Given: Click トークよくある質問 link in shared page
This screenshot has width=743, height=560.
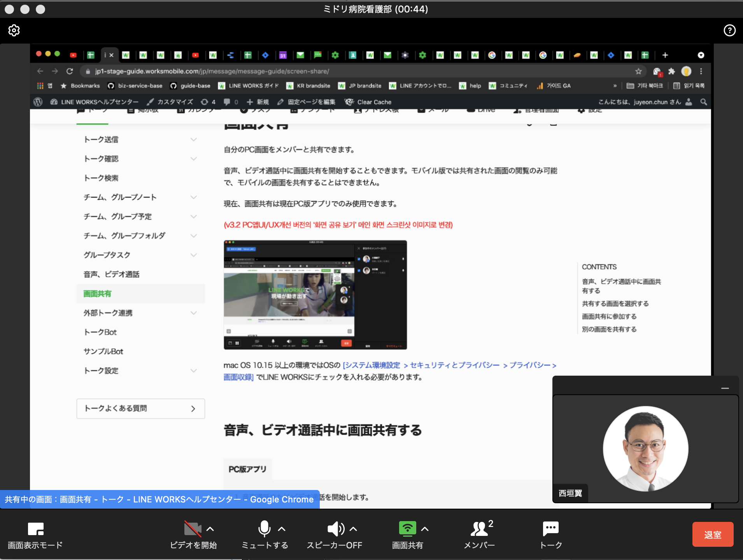Looking at the screenshot, I should (x=140, y=408).
